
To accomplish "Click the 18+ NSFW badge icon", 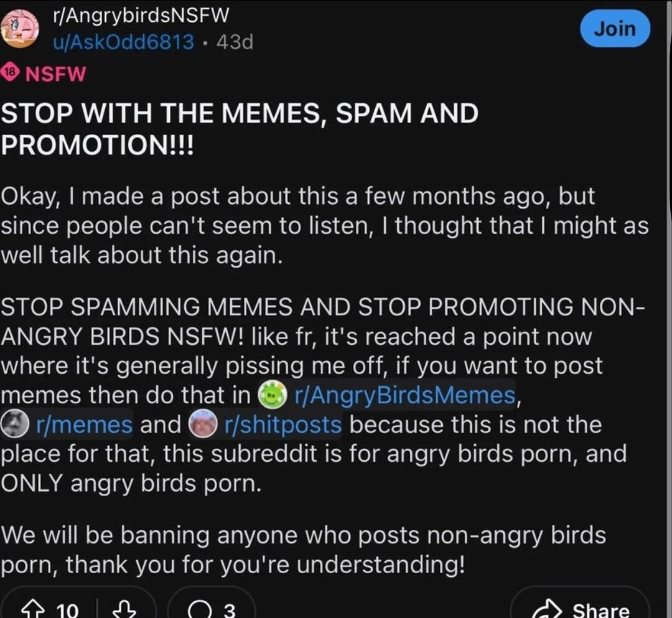I will [x=9, y=73].
